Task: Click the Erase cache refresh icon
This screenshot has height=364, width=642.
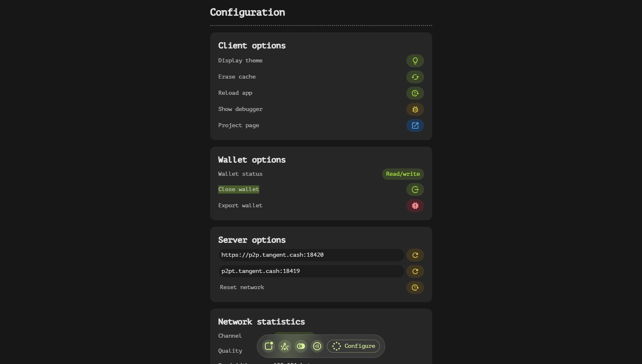Action: click(x=415, y=77)
